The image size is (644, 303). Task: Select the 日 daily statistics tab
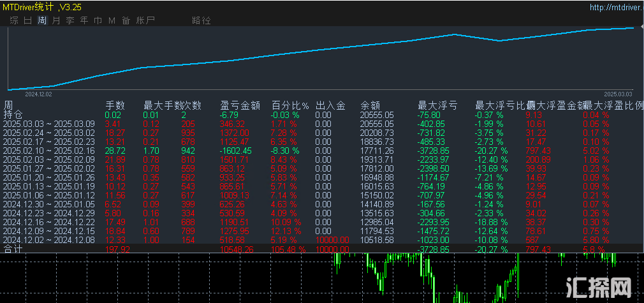click(28, 20)
